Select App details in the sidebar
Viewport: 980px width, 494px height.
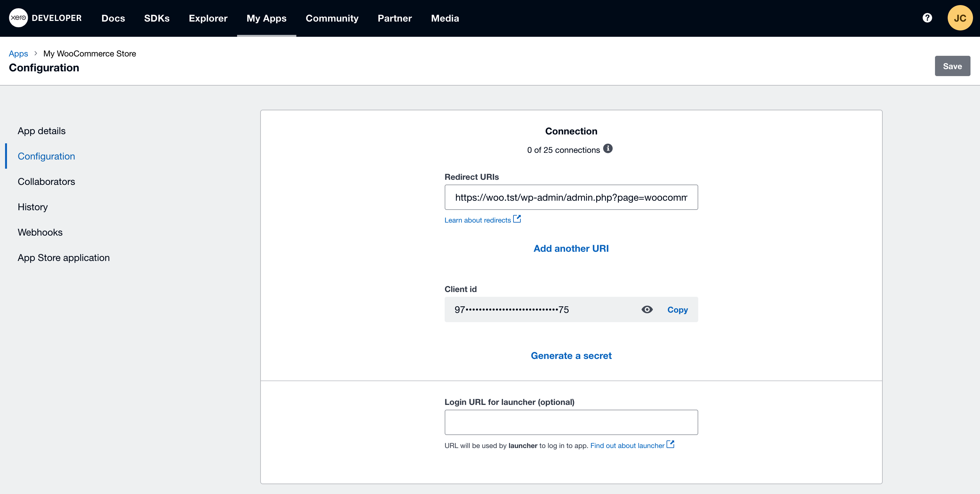(41, 131)
